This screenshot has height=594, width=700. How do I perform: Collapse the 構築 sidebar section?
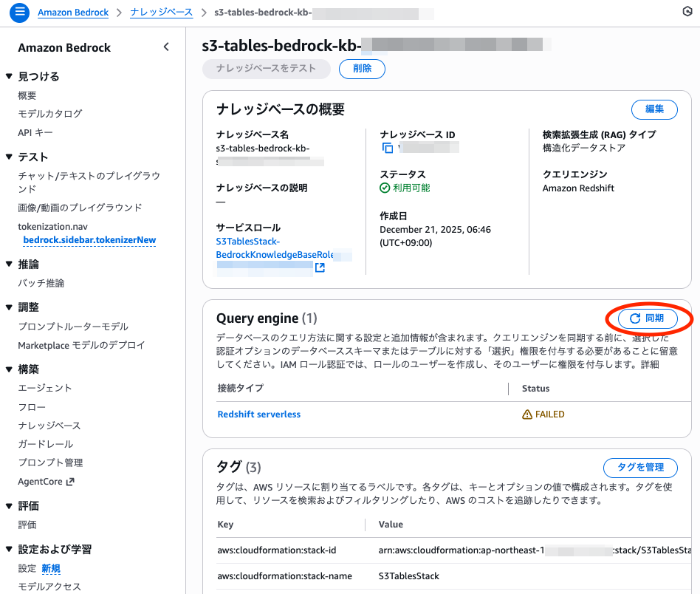pos(8,369)
